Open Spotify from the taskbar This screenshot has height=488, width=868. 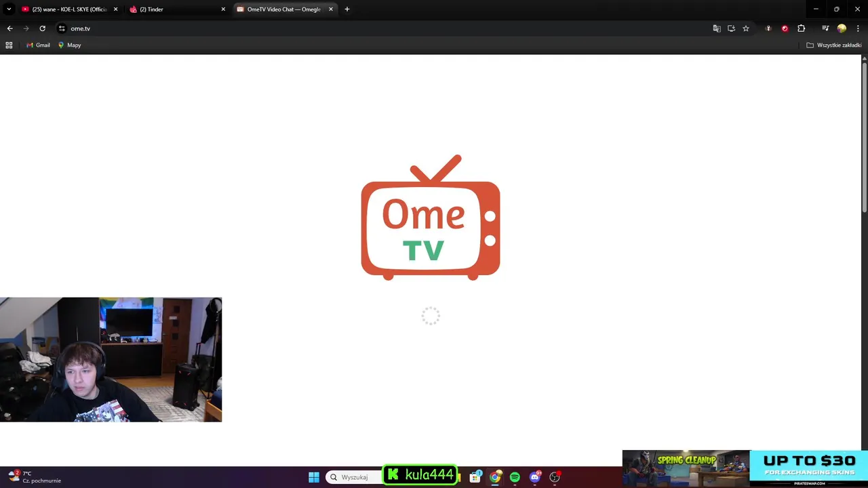(515, 477)
